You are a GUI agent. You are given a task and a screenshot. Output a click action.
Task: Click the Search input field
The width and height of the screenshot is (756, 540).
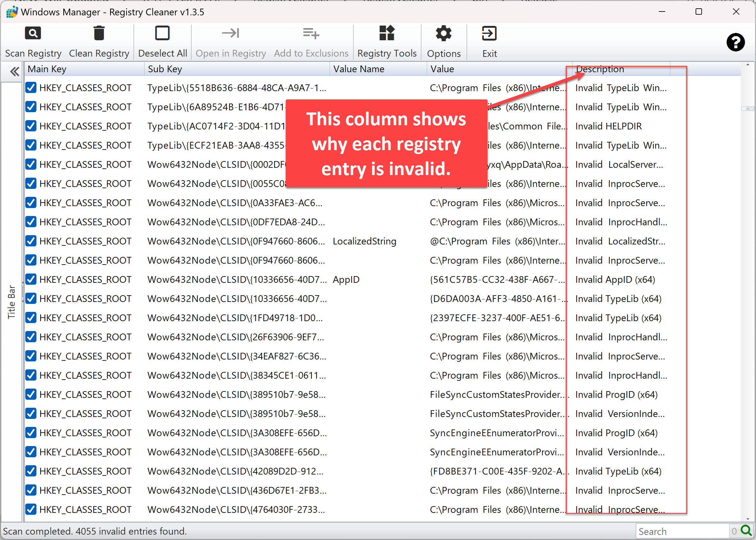coord(682,531)
